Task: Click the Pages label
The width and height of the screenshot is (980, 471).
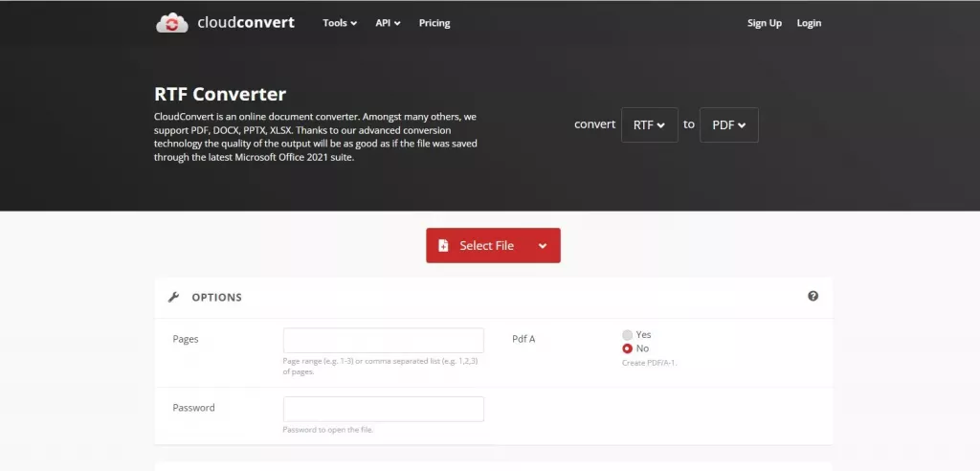Action: point(186,339)
